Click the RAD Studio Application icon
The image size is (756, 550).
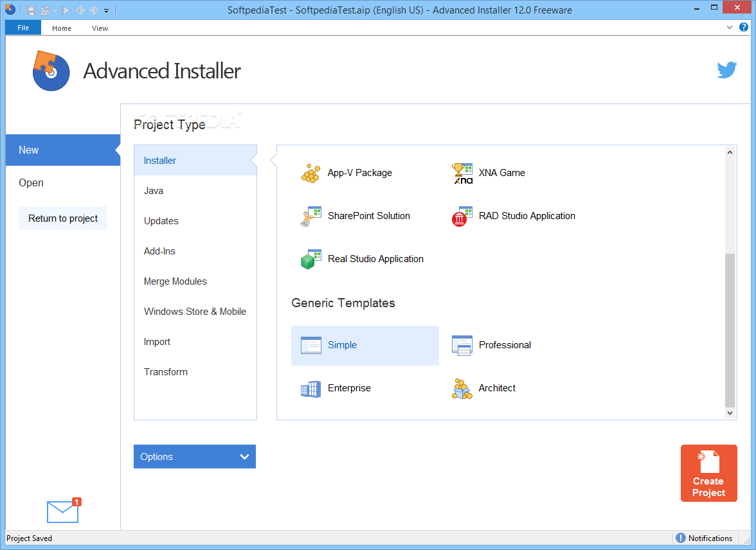[x=462, y=217]
